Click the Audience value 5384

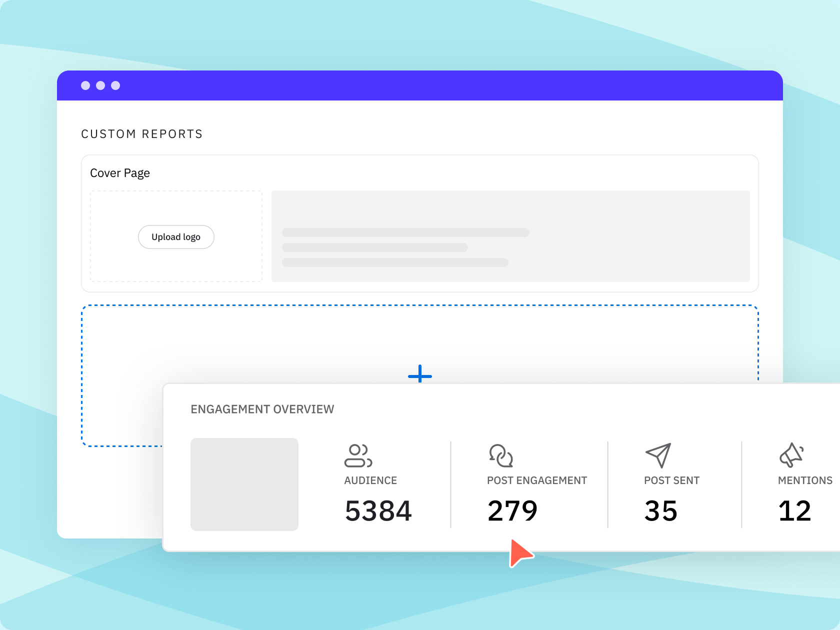pyautogui.click(x=378, y=511)
